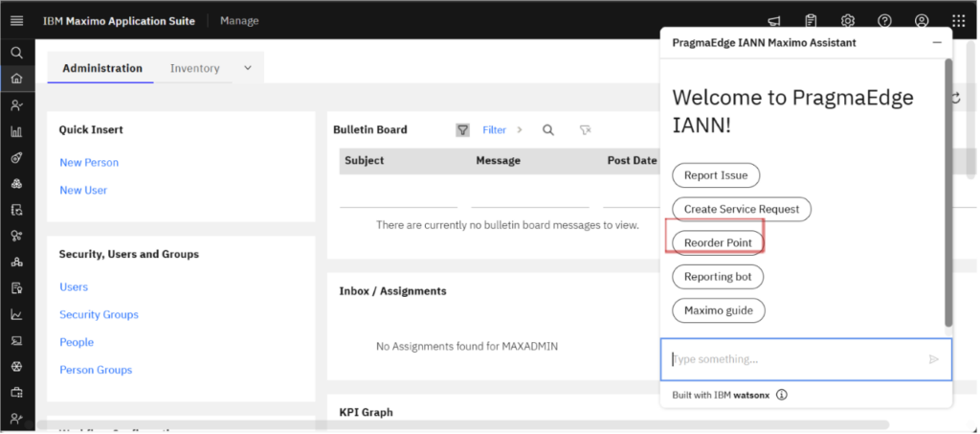Viewport: 980px width, 434px height.
Task: Open the megaphone announcements icon
Action: tap(773, 21)
